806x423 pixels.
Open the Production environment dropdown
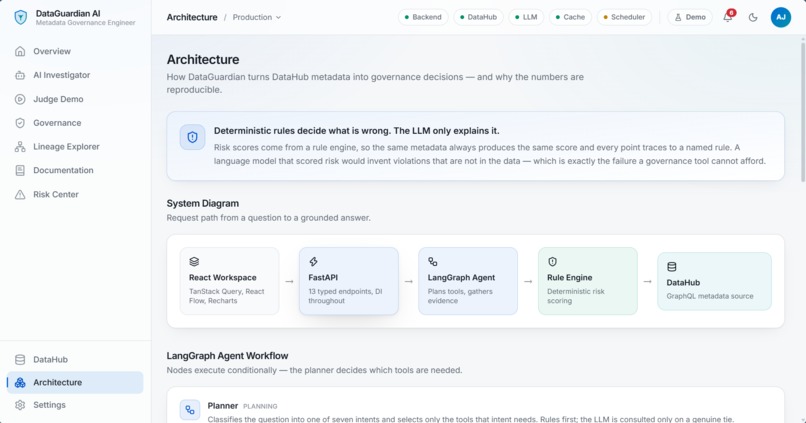(257, 17)
